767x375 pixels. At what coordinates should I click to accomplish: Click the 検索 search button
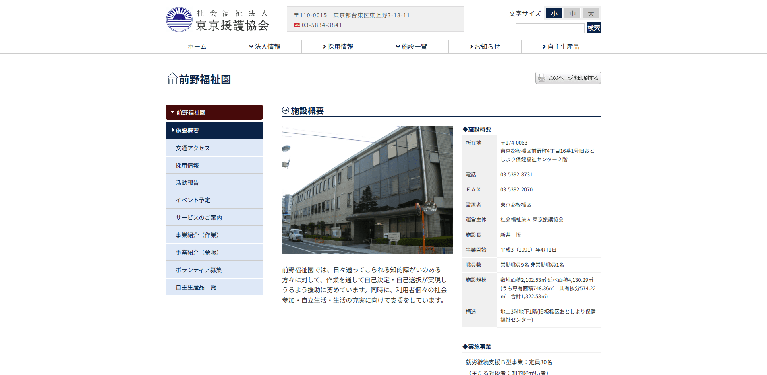tap(593, 28)
